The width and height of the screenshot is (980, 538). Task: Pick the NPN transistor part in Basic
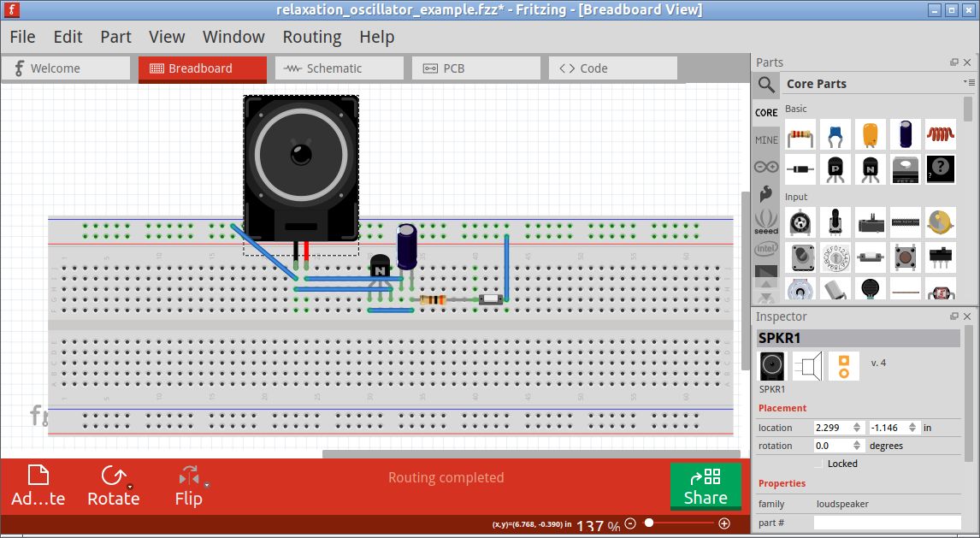click(x=870, y=169)
